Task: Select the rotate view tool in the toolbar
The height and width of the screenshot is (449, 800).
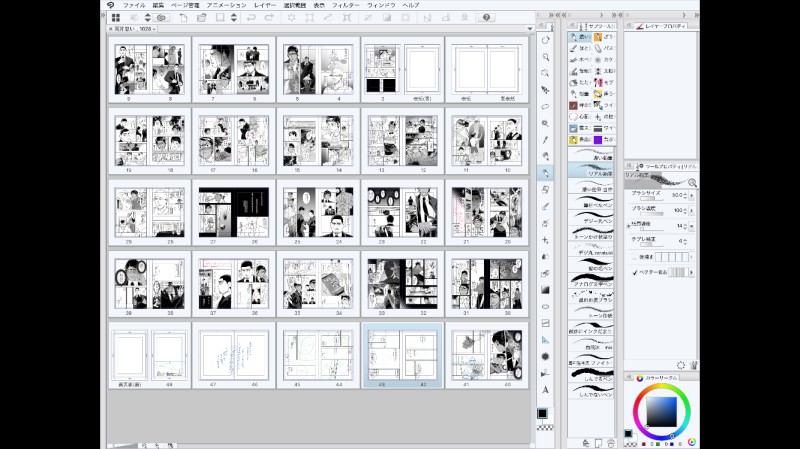Action: 545,40
